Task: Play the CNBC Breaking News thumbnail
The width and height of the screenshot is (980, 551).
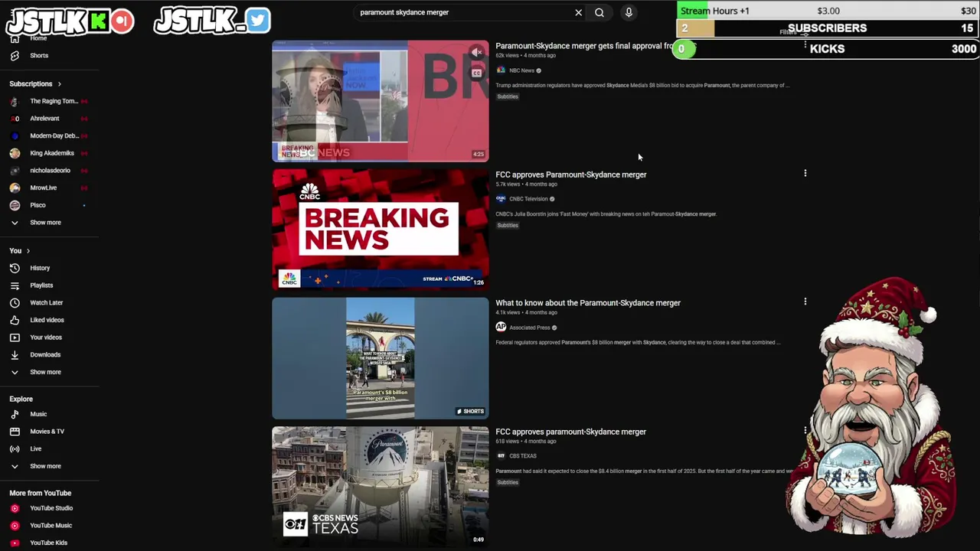Action: coord(381,229)
